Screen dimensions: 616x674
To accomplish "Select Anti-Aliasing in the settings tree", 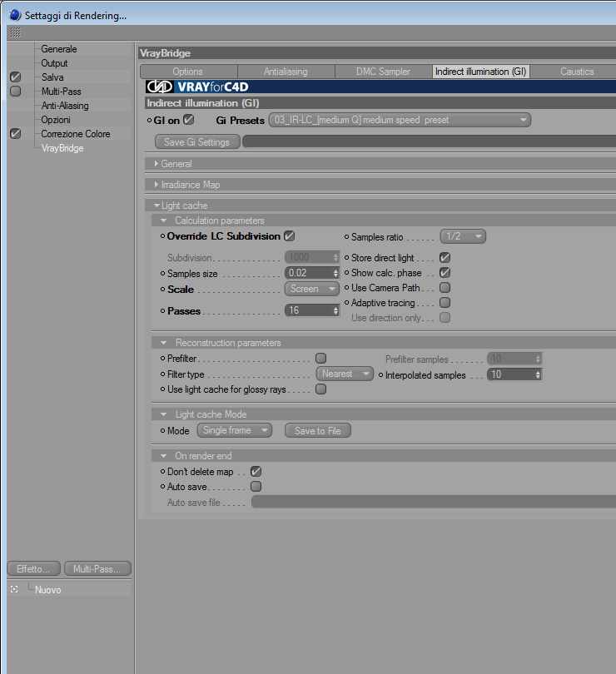I will pyautogui.click(x=65, y=106).
